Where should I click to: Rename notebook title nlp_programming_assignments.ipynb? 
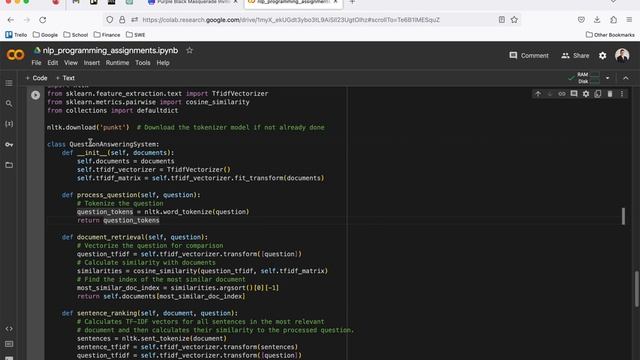(x=110, y=51)
